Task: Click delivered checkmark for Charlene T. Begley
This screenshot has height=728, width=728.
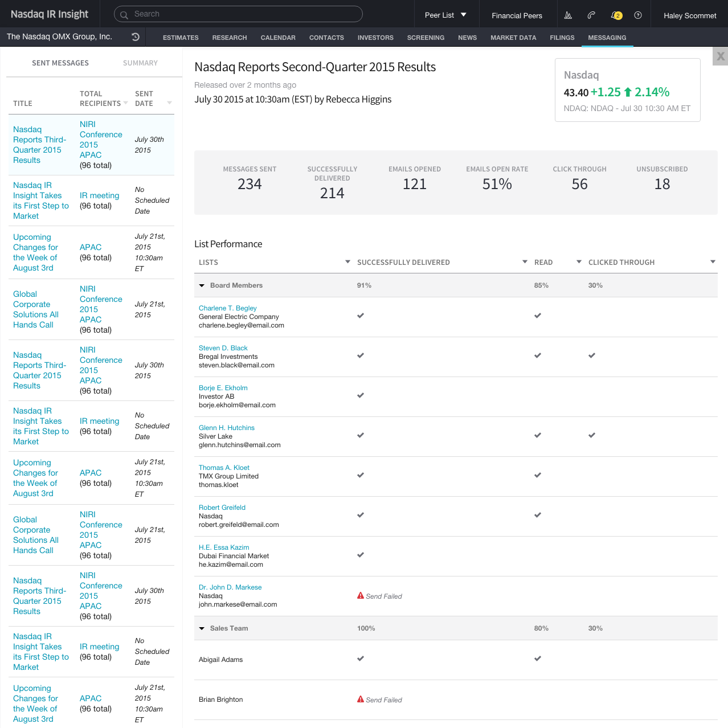Action: point(361,316)
